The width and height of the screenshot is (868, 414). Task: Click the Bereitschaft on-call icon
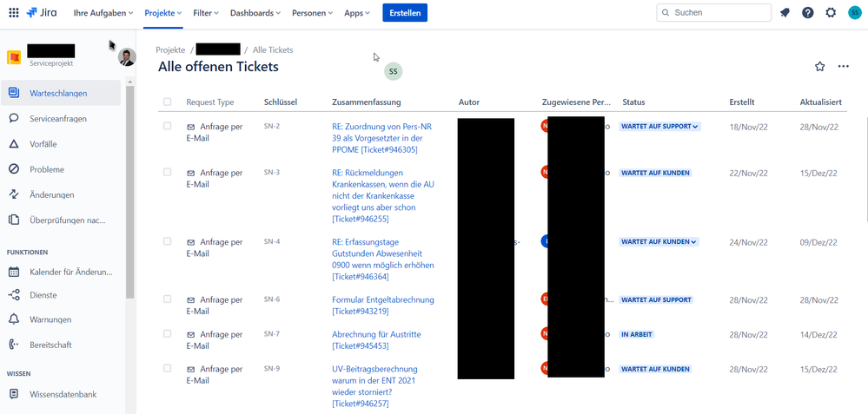click(14, 345)
